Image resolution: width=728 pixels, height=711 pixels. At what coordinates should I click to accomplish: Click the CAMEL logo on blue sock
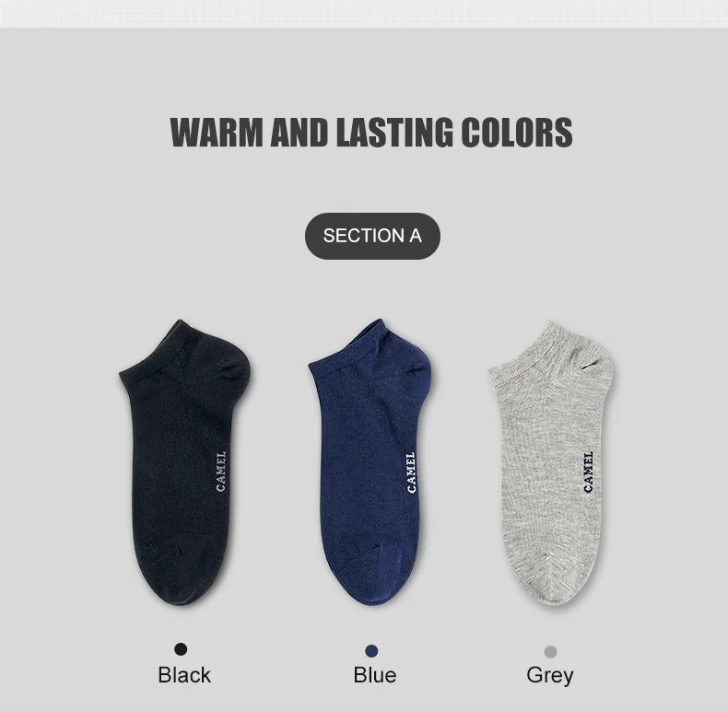click(411, 472)
